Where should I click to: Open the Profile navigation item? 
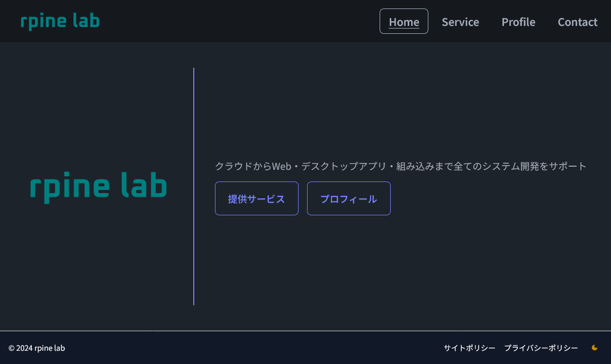pos(518,22)
